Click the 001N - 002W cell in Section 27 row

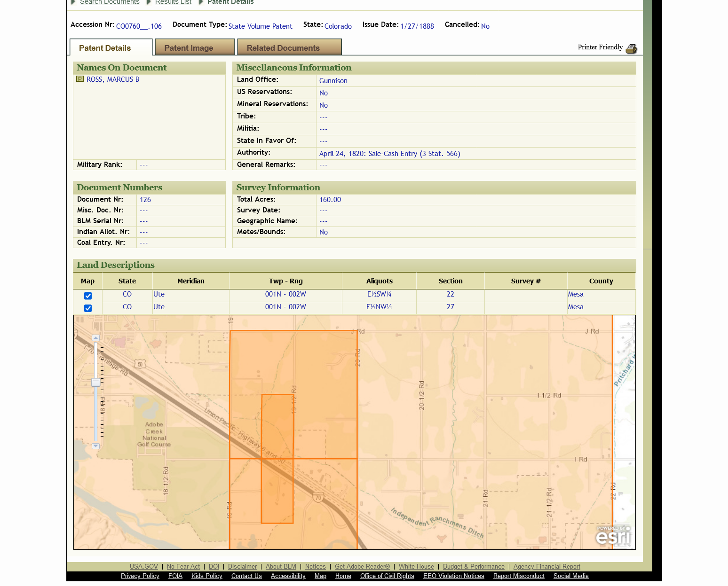(x=285, y=307)
